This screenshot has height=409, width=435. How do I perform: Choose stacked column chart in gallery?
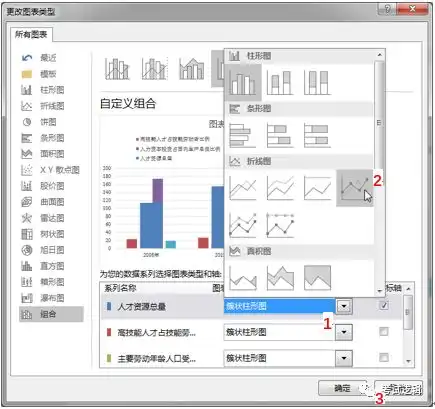[280, 83]
